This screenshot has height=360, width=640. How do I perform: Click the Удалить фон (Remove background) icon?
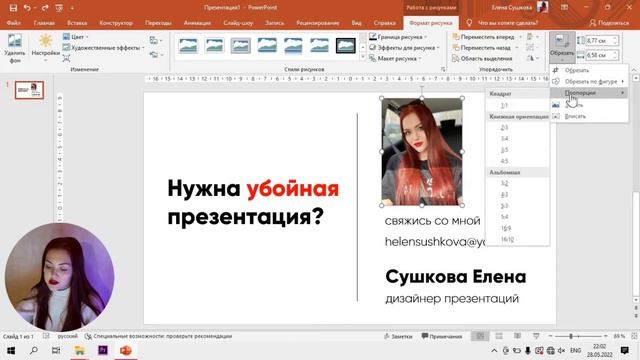pyautogui.click(x=15, y=48)
